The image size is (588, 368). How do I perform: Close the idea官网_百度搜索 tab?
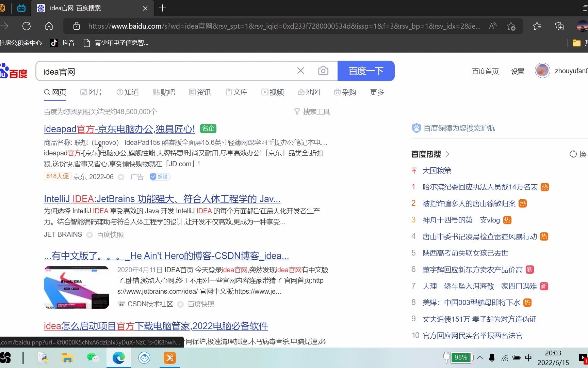(145, 8)
